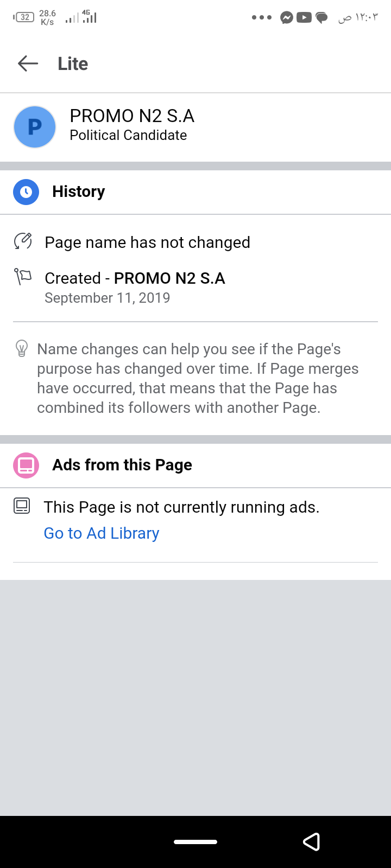Tap the blue History clock icon
The image size is (391, 868).
pyautogui.click(x=26, y=192)
